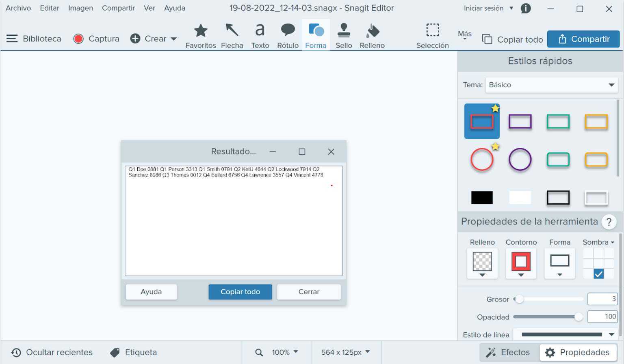
Task: Open the Propiedades panel
Action: pos(577,352)
